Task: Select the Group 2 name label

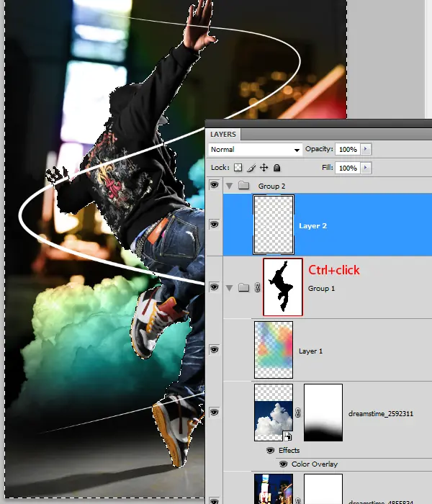Action: coord(271,186)
